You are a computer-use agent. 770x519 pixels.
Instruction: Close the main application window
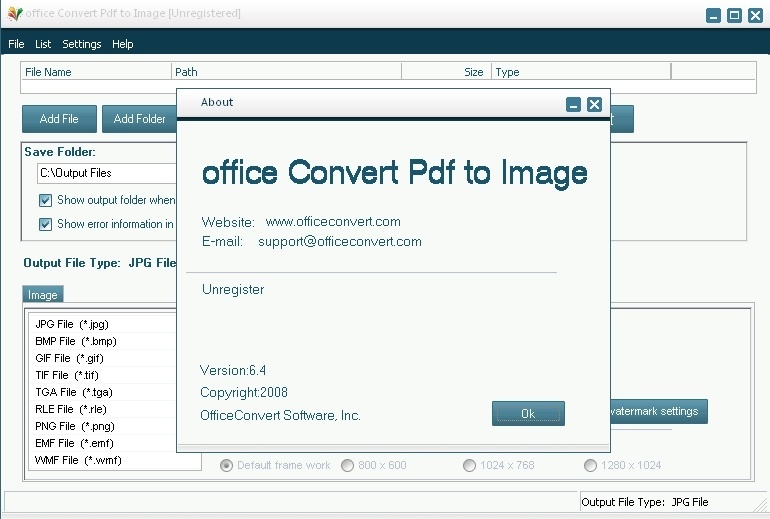coord(755,16)
